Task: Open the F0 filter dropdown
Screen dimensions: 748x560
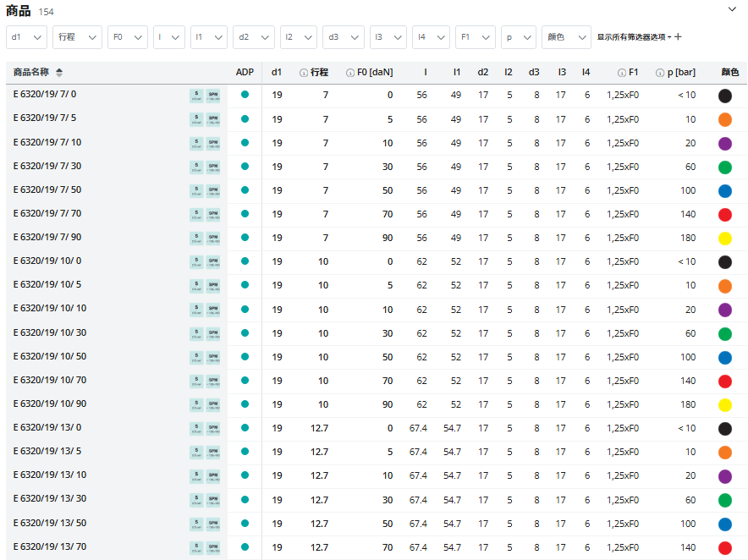Action: point(128,37)
